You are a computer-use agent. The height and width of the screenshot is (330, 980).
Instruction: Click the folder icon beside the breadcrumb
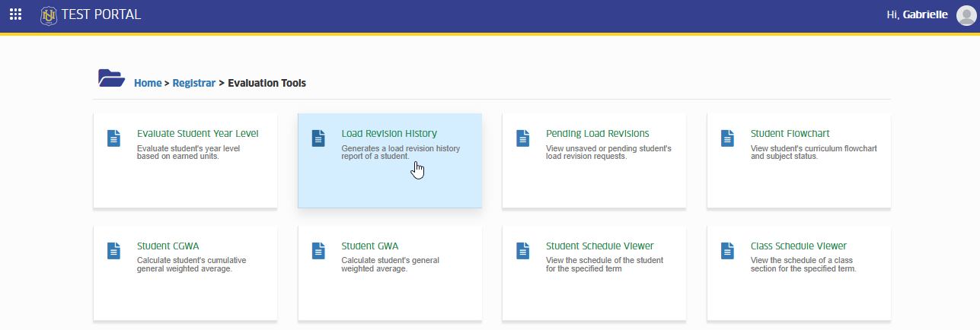[111, 78]
